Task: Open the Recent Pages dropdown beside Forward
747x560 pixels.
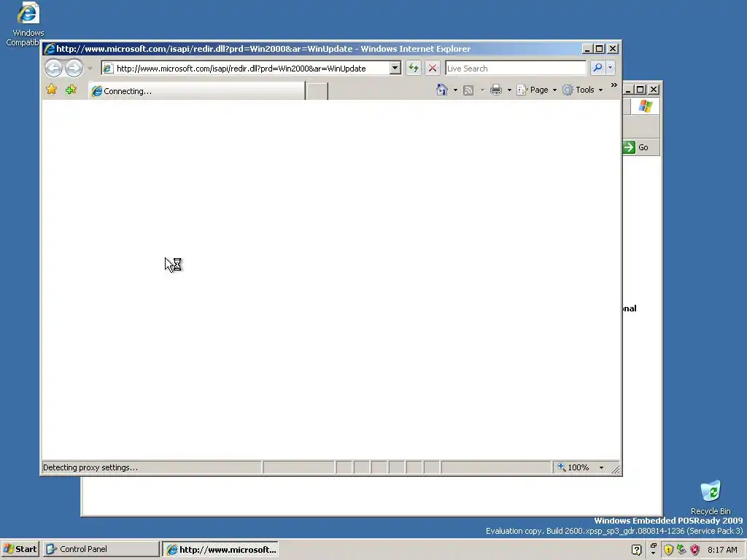Action: point(90,69)
